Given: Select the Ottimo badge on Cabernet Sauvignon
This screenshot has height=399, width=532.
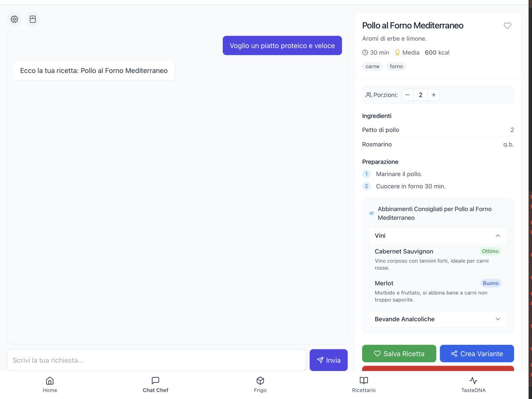Looking at the screenshot, I should (x=490, y=251).
